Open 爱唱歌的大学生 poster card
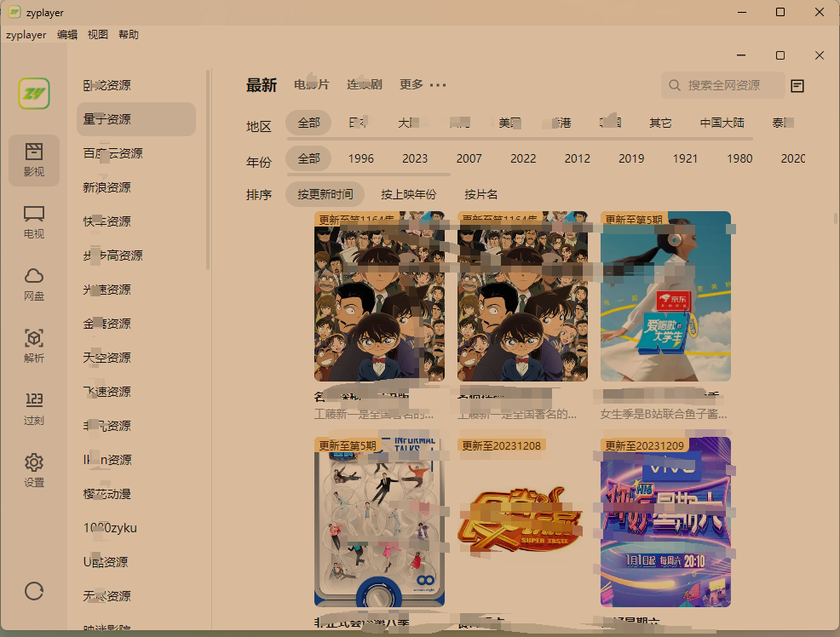The width and height of the screenshot is (840, 637). pyautogui.click(x=665, y=296)
